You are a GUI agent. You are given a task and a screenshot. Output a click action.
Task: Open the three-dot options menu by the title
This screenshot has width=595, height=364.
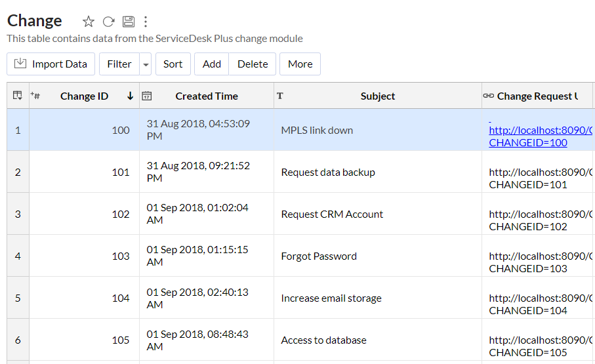(146, 22)
